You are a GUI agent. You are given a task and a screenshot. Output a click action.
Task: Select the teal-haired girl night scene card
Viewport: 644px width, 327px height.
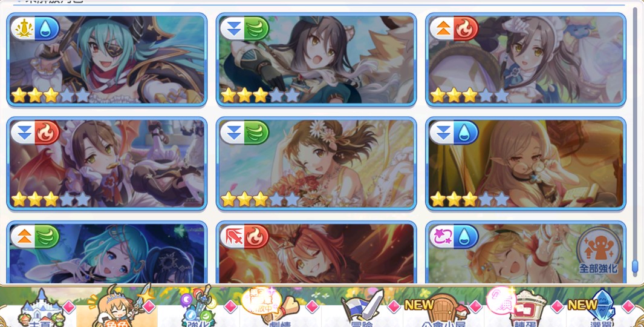[x=107, y=253]
